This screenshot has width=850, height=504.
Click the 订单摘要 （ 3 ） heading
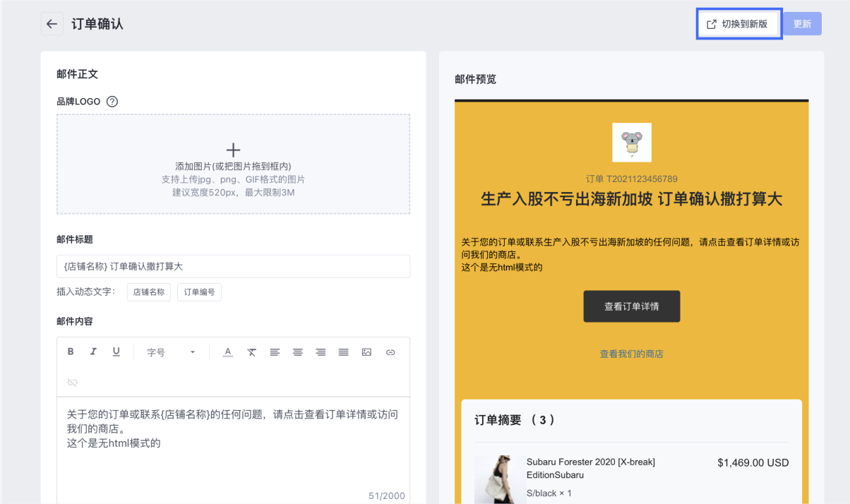coord(515,421)
